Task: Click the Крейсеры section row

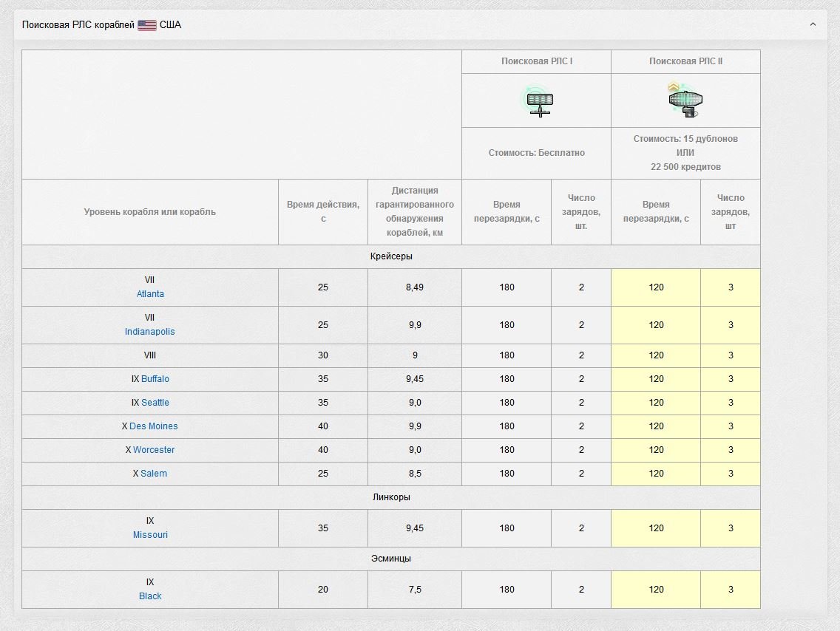Action: click(x=391, y=257)
